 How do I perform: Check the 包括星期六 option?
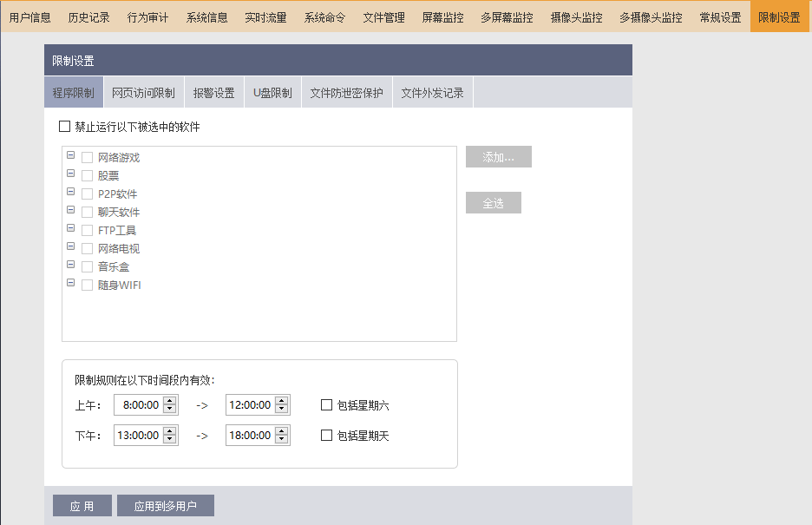(x=326, y=404)
